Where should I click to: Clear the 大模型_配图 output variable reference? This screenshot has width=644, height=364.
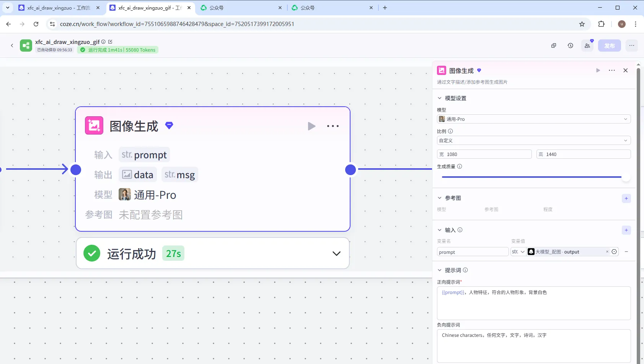click(607, 252)
